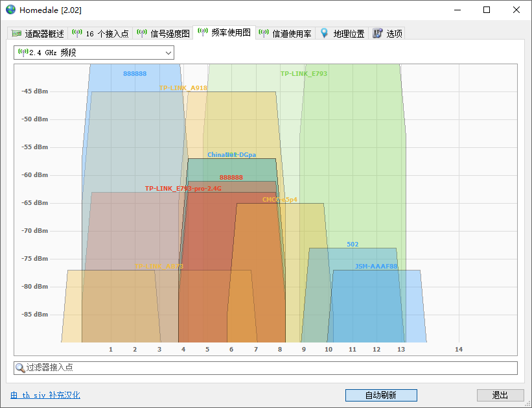Viewport: 532px width, 408px height.
Task: Click the TP-LINK_E793 green network label
Action: (x=303, y=74)
